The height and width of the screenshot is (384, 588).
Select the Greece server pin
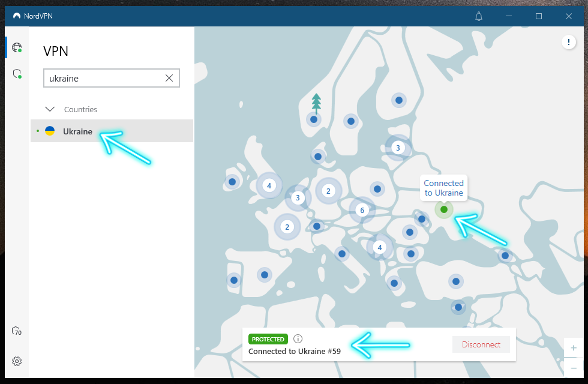click(x=394, y=283)
